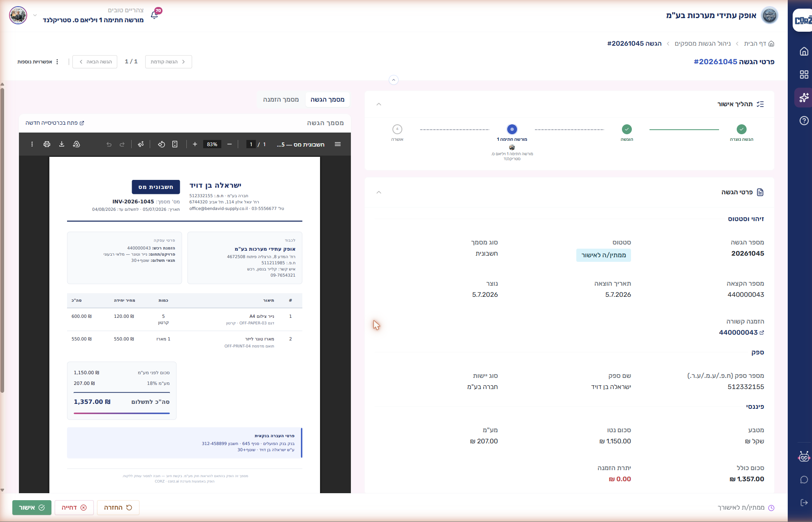Select the PDF draw annotation tool
The image size is (812, 522).
tap(141, 144)
